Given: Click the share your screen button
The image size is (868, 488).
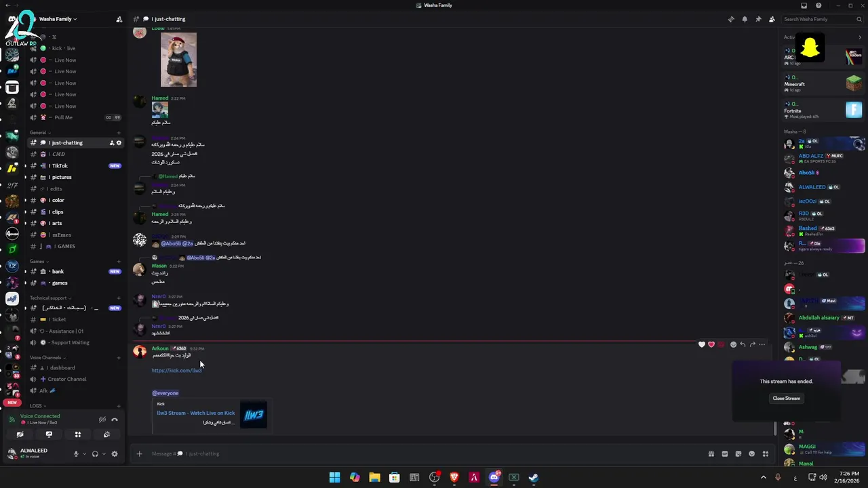Looking at the screenshot, I should 49,434.
